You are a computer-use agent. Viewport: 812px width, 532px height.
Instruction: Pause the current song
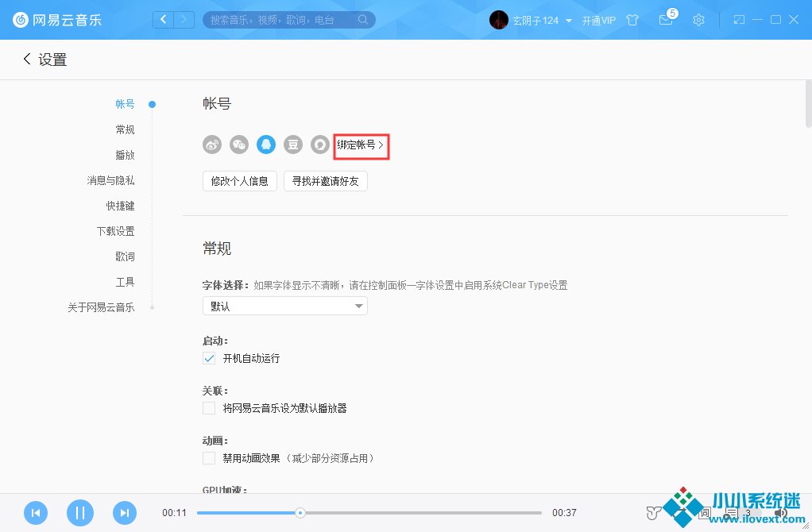pos(79,513)
